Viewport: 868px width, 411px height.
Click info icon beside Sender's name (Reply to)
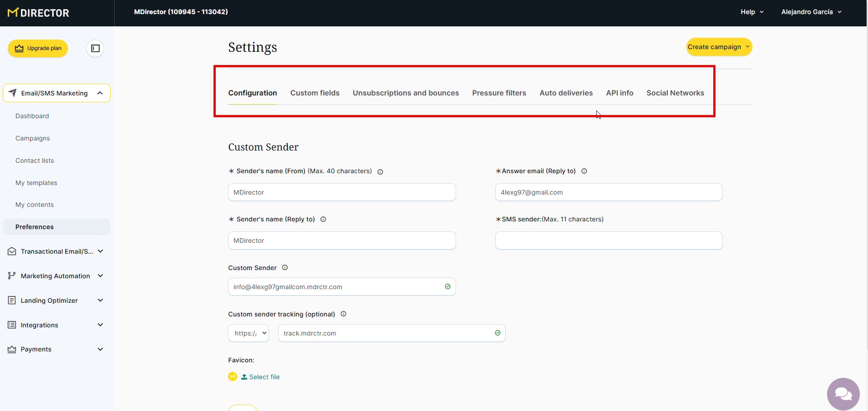[323, 219]
